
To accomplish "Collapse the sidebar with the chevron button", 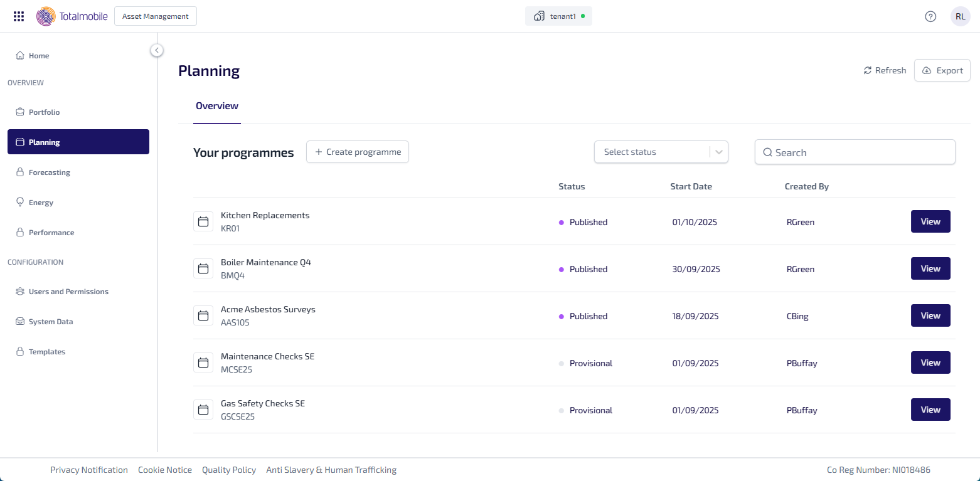I will [x=157, y=50].
